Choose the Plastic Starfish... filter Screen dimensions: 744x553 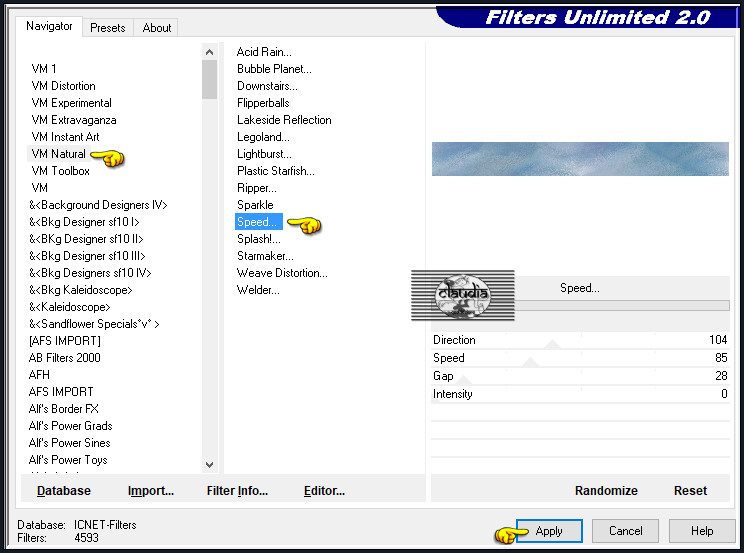point(276,171)
